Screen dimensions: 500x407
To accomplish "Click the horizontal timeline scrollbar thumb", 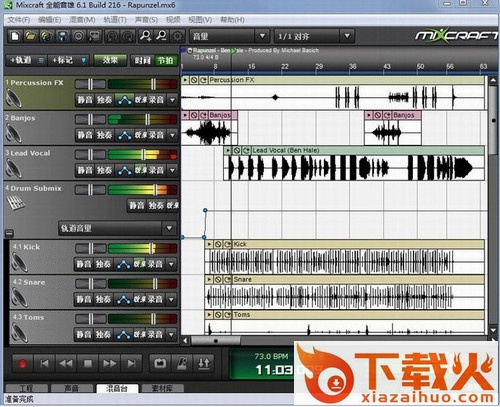I will (215, 341).
